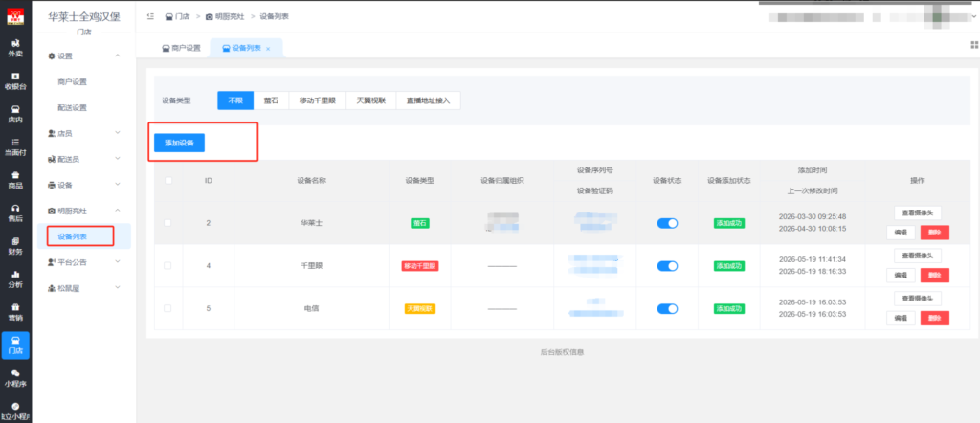This screenshot has height=423, width=980.
Task: Tick the checkbox for device ID 2
Action: [x=167, y=223]
